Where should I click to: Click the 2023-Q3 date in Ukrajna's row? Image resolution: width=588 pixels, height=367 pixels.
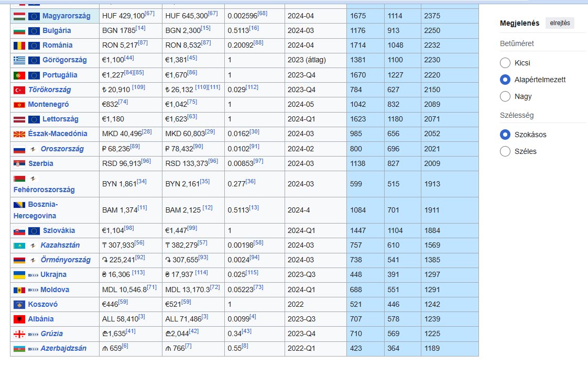(x=301, y=275)
